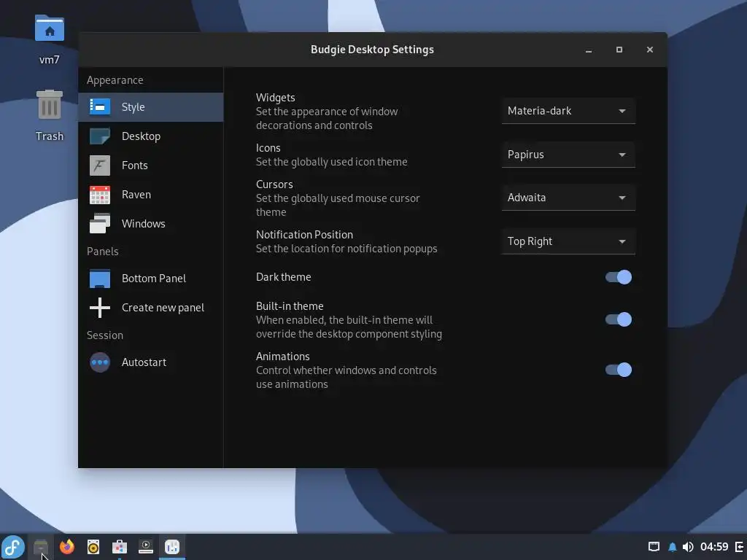Open the Windows settings section
The height and width of the screenshot is (560, 747).
point(150,223)
